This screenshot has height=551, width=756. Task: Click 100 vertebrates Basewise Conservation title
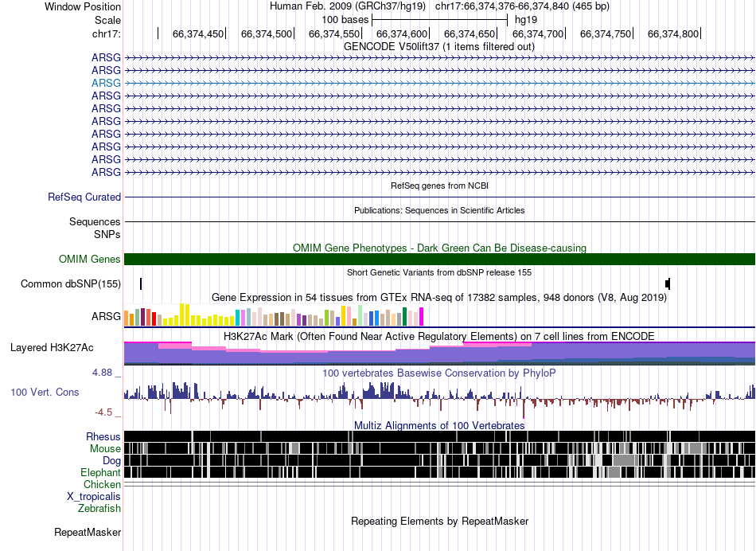coord(439,373)
